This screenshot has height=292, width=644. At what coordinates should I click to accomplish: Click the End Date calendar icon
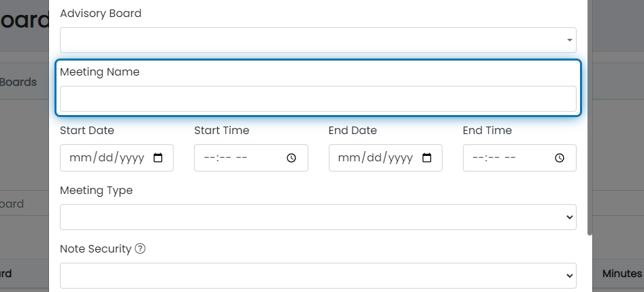(427, 158)
